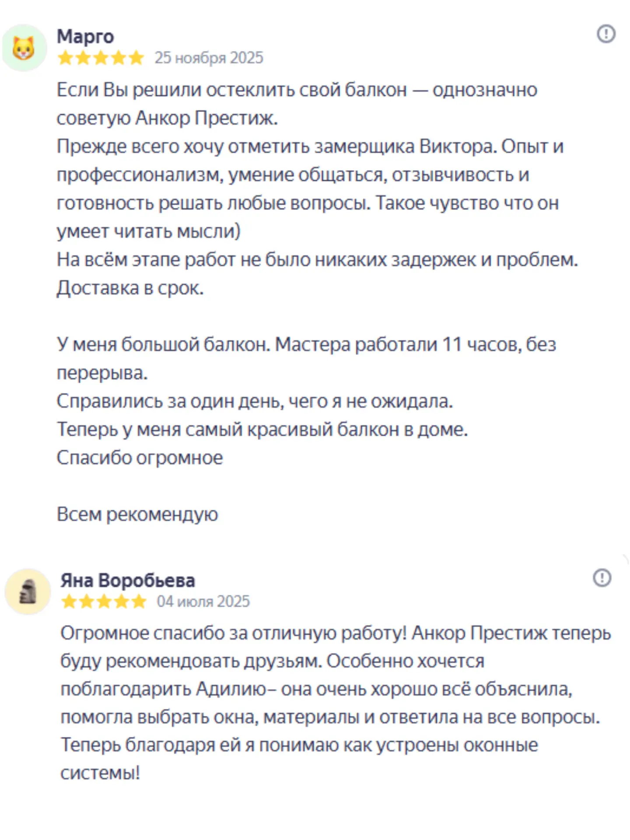
Task: Click the line "Доставка в срок."
Action: click(x=130, y=288)
